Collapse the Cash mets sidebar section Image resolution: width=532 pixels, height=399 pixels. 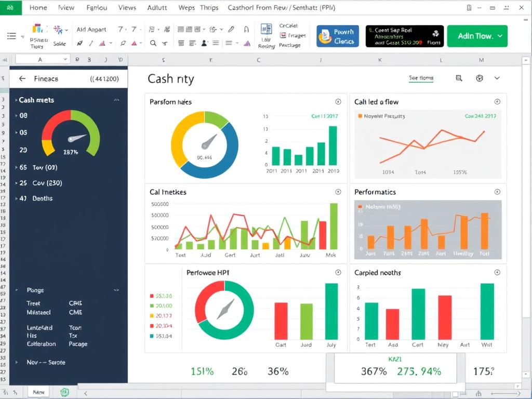coord(117,100)
